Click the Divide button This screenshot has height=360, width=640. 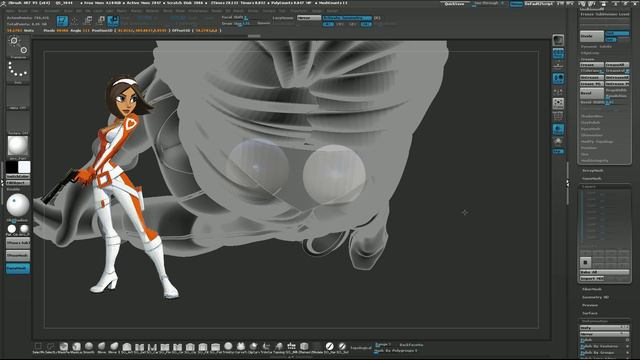point(592,36)
